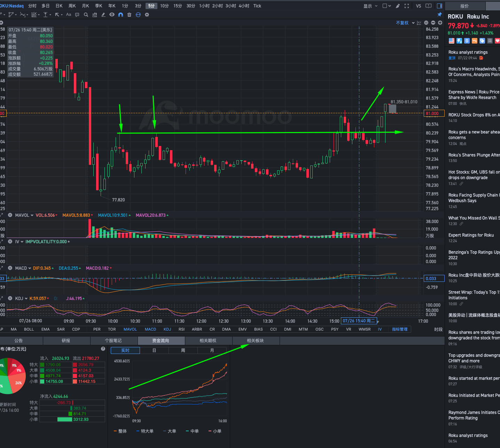Viewport: 500px width, 448px height.
Task: Switch to the 日K timeframe
Action: point(59,6)
